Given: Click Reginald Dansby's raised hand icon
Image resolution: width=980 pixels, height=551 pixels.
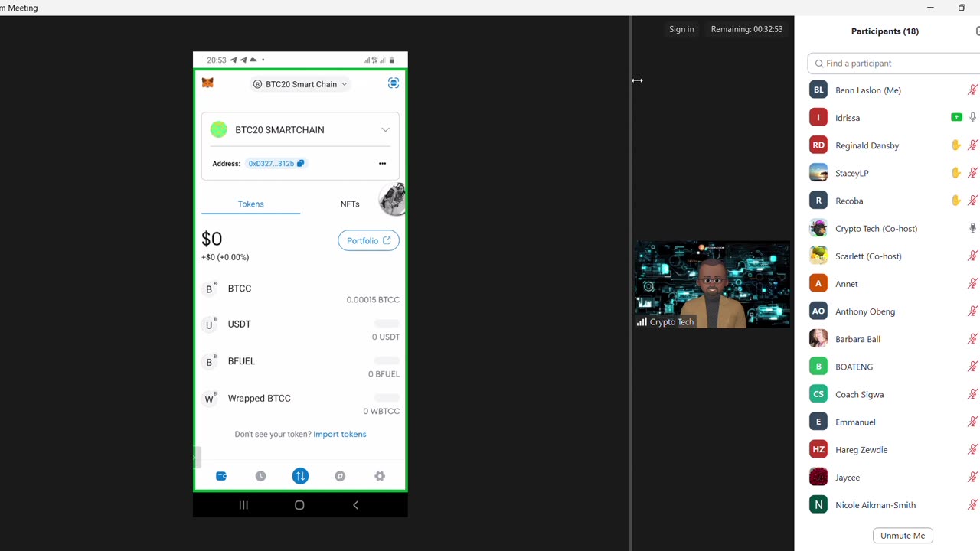Looking at the screenshot, I should pos(955,145).
